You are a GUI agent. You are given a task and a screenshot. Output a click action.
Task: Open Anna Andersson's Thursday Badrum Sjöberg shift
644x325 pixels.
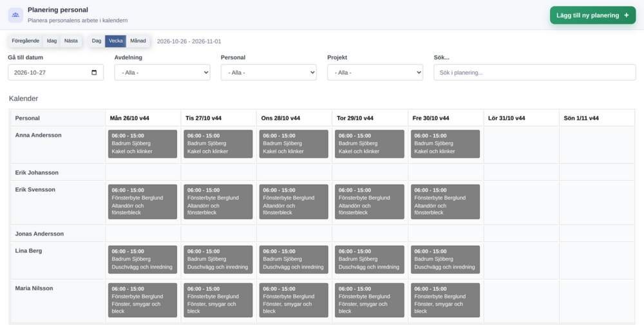[x=369, y=144]
